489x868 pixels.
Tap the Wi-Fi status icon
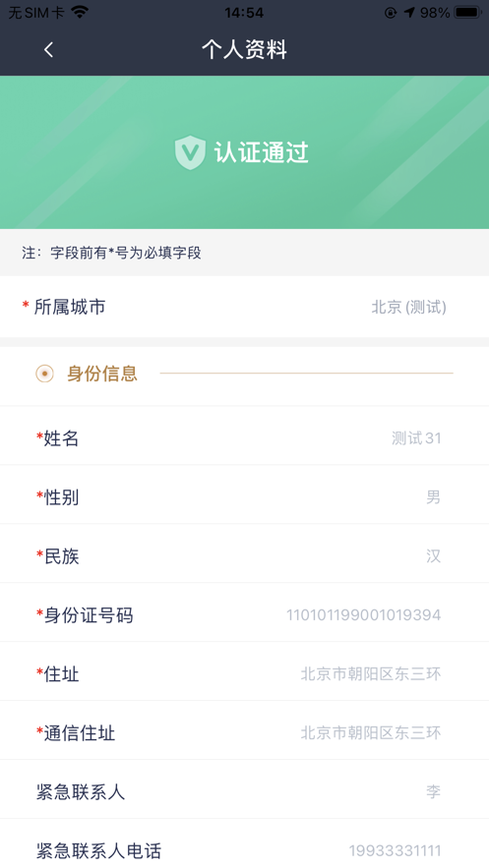pos(81,12)
